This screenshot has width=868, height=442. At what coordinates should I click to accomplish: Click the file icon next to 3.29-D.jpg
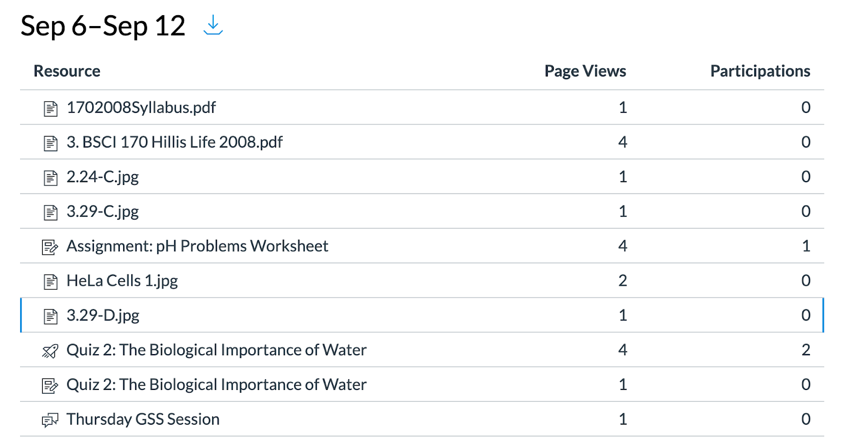click(50, 316)
